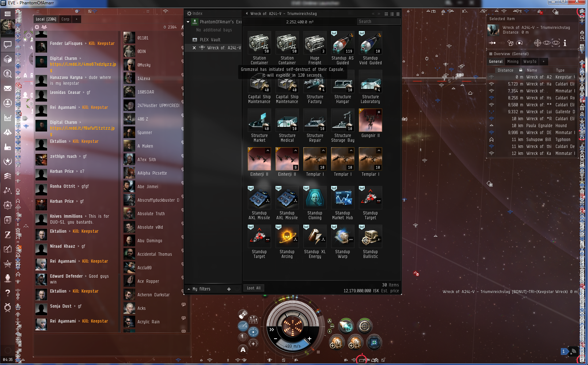Click the 493 m/s speed gauge
The image size is (588, 365).
click(293, 346)
